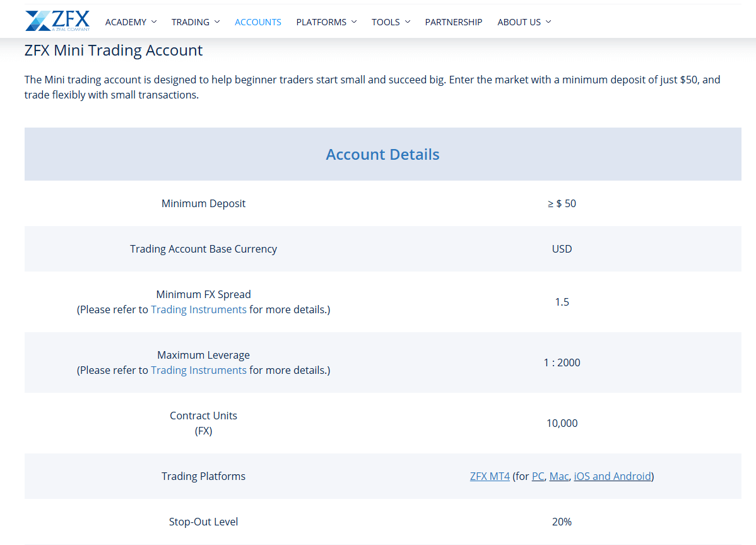Open the TOOLS menu

click(x=386, y=22)
